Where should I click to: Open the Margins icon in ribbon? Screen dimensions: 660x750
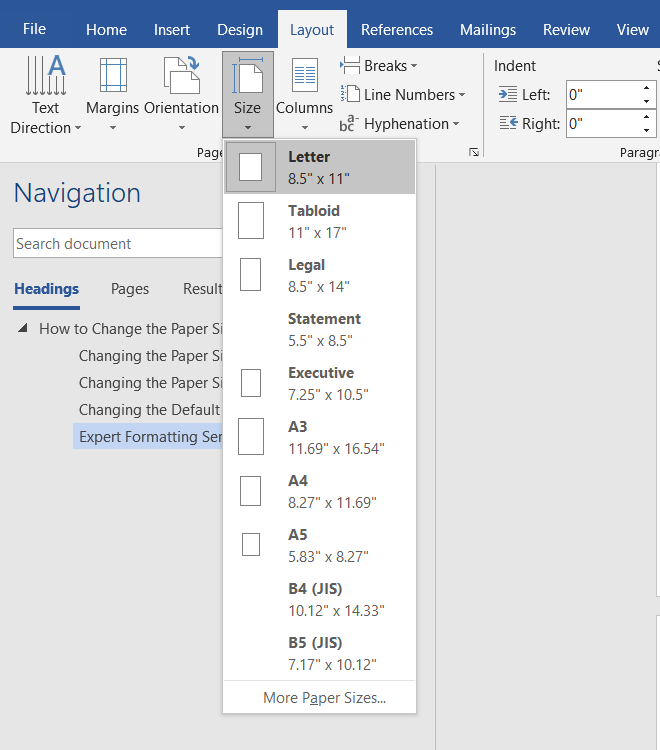click(x=113, y=76)
